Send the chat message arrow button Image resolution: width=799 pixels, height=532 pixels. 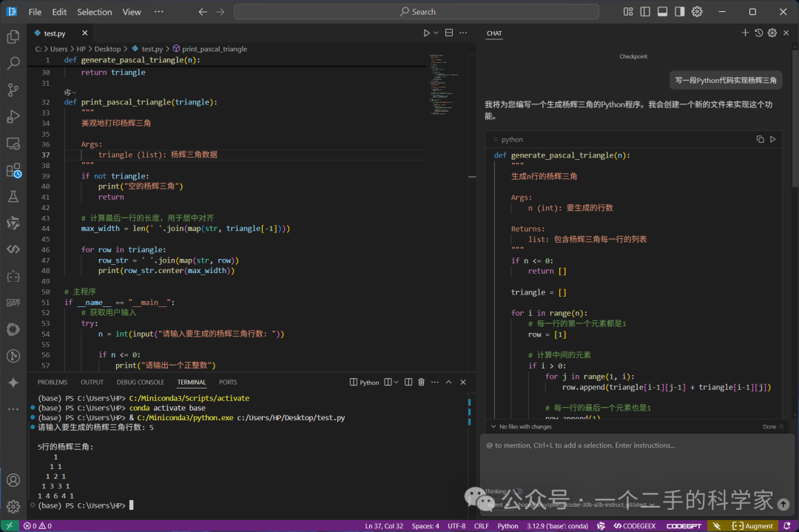coord(783,504)
